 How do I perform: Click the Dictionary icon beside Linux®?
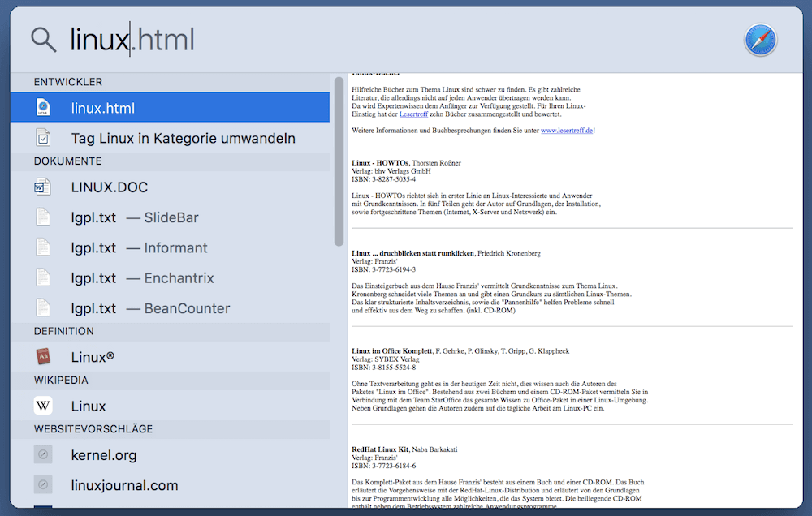[x=44, y=357]
